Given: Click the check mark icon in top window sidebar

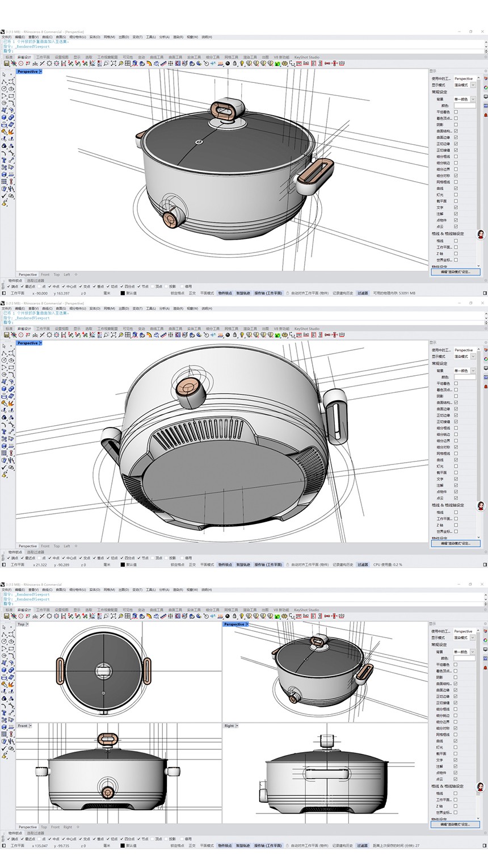Looking at the screenshot, I should (4, 196).
